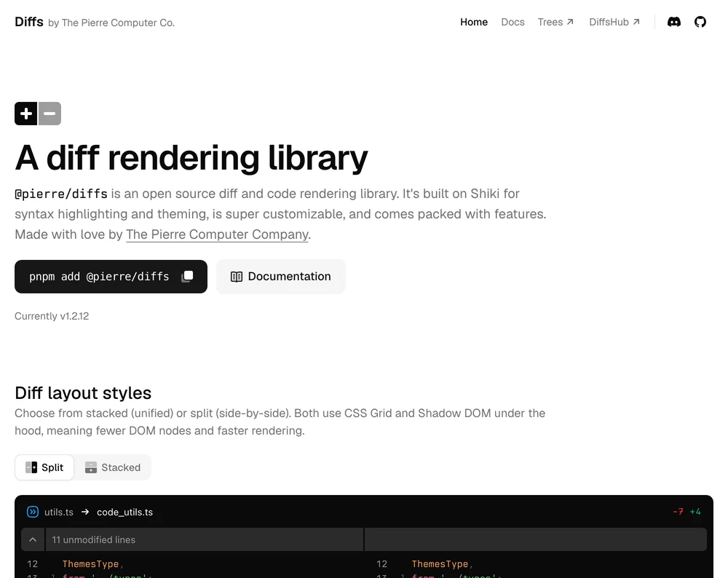Image resolution: width=728 pixels, height=578 pixels.
Task: Click the @pierre/diffs package name text
Action: coord(61,194)
